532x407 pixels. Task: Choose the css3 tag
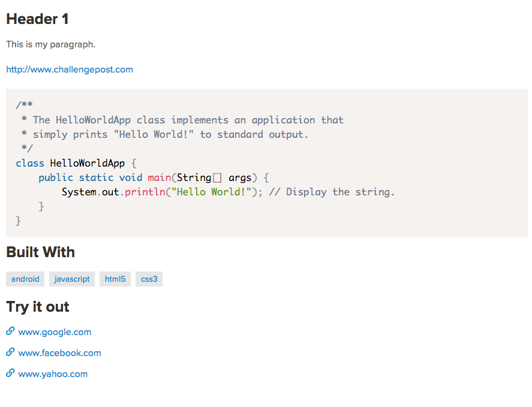(x=149, y=279)
